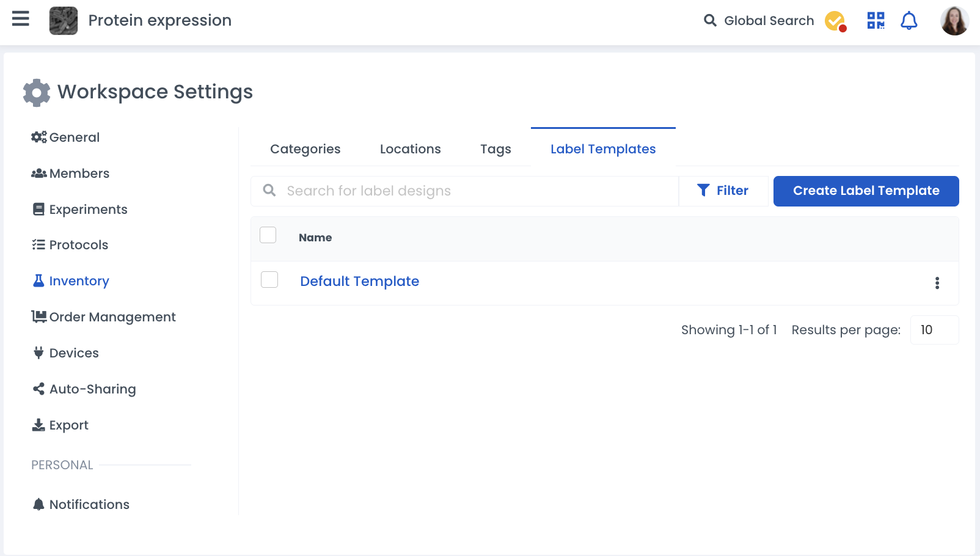Go to Members settings
Screen dimensions: 980x556
pos(79,174)
